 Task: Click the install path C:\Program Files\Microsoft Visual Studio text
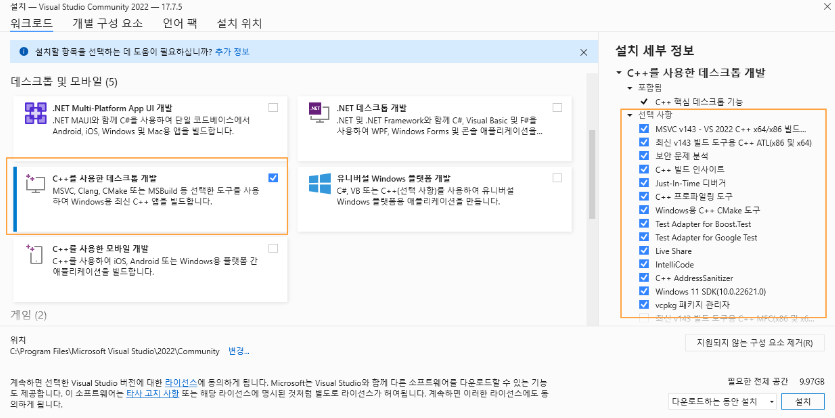pos(114,351)
